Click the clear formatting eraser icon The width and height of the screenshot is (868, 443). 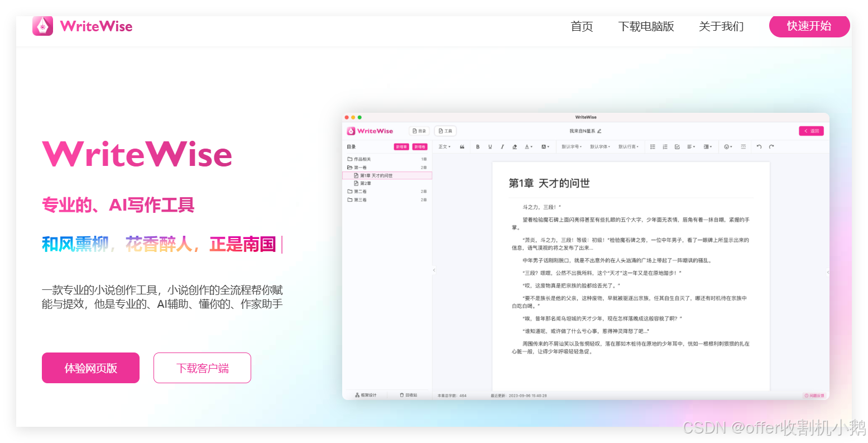pos(514,146)
